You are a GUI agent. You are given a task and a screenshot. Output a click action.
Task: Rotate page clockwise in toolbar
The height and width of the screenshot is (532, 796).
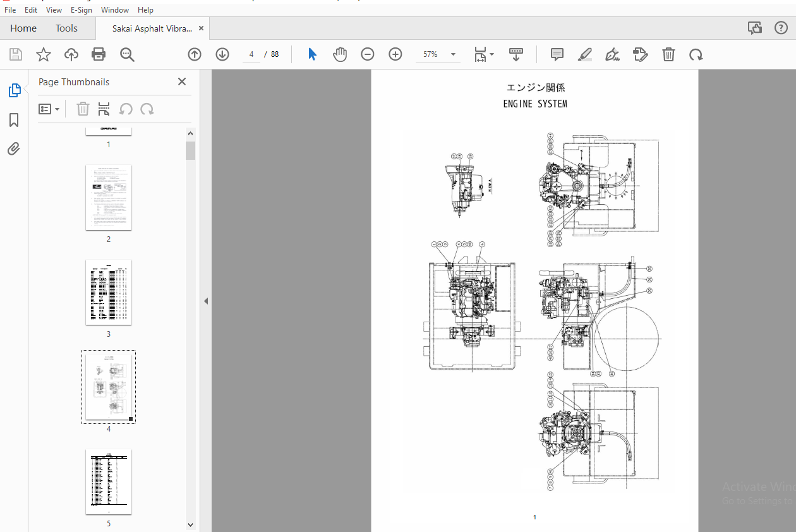(696, 54)
